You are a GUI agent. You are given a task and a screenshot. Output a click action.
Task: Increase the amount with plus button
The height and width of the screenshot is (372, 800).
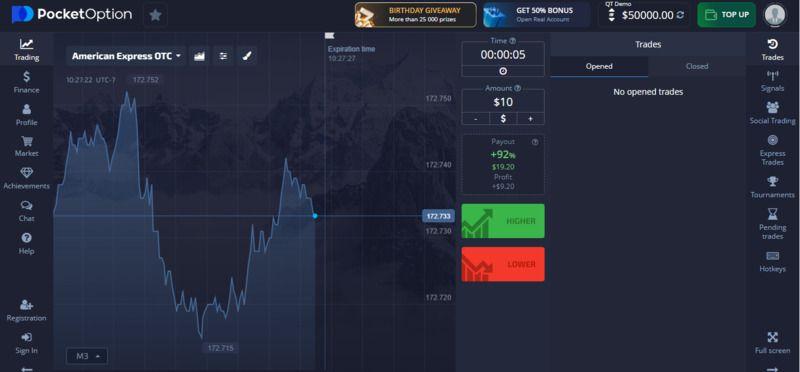531,118
